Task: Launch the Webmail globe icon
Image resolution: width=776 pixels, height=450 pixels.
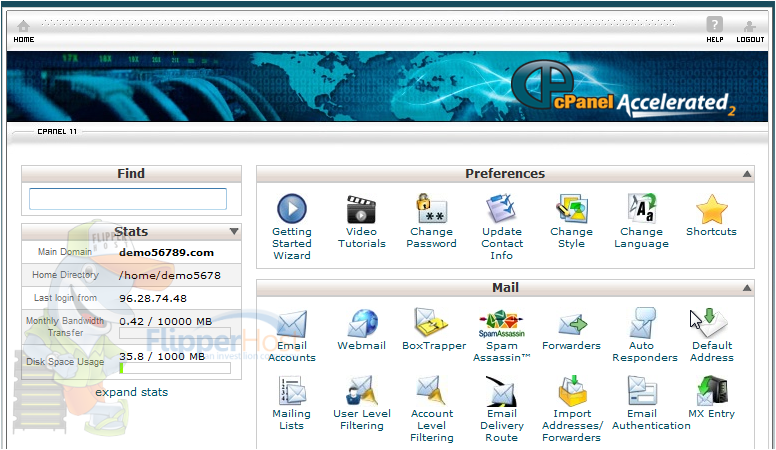Action: point(362,323)
